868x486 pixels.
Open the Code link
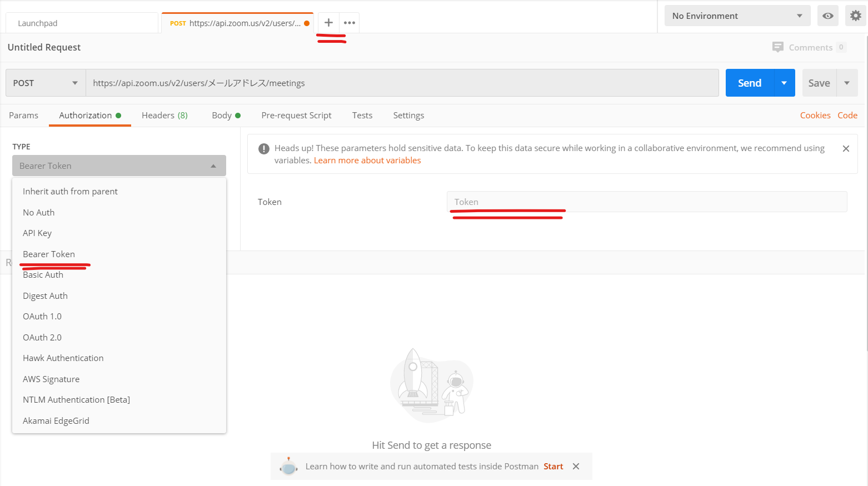(x=847, y=115)
